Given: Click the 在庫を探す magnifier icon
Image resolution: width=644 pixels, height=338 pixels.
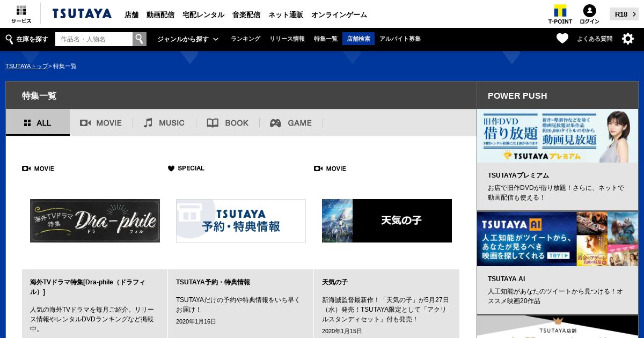Looking at the screenshot, I should point(9,39).
